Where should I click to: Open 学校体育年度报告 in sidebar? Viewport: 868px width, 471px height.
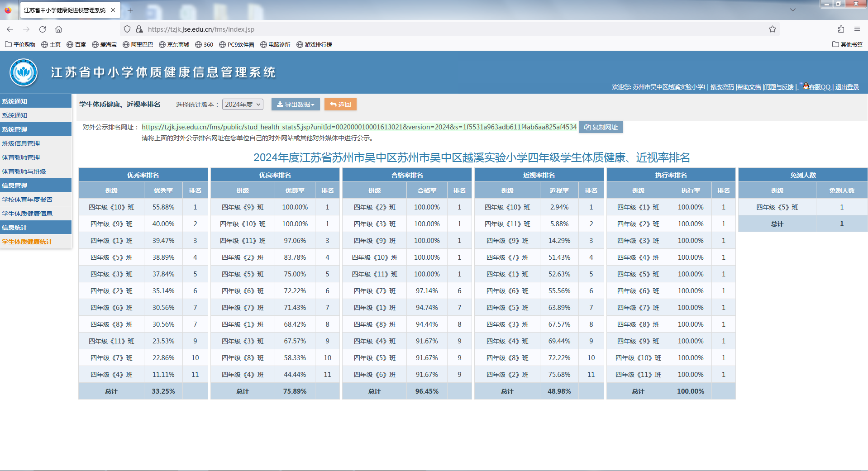(36, 200)
